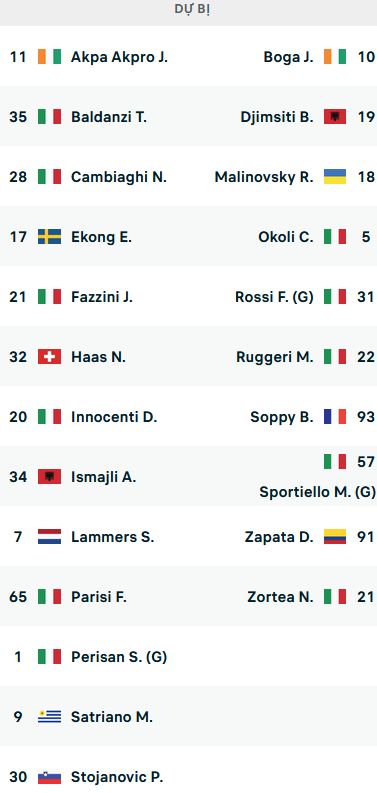Click the DỰ BỊ section header
Screen dimensions: 377x793
[192, 11]
